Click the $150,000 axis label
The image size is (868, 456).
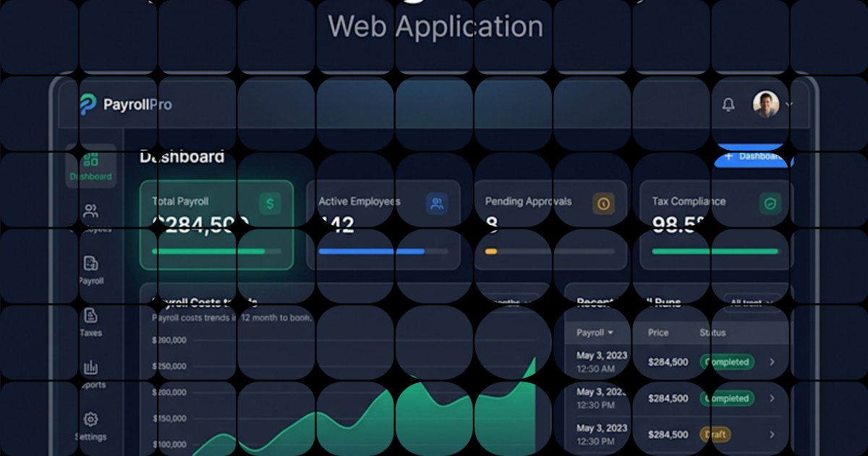point(169,418)
